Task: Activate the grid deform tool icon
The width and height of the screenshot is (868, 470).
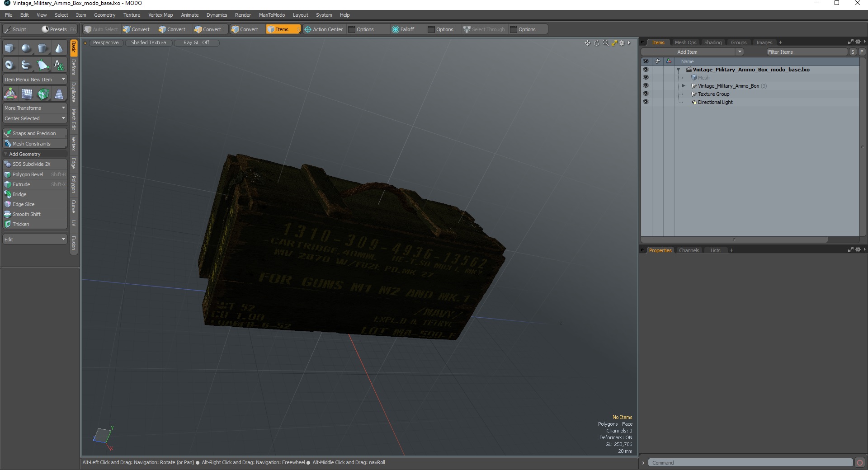Action: pos(27,94)
